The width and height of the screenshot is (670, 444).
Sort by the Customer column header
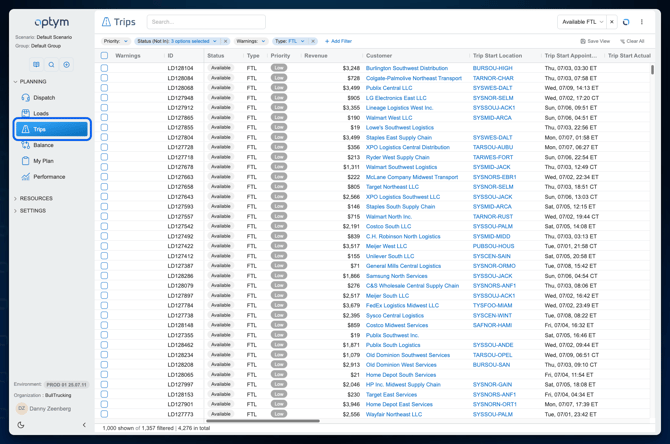[379, 56]
